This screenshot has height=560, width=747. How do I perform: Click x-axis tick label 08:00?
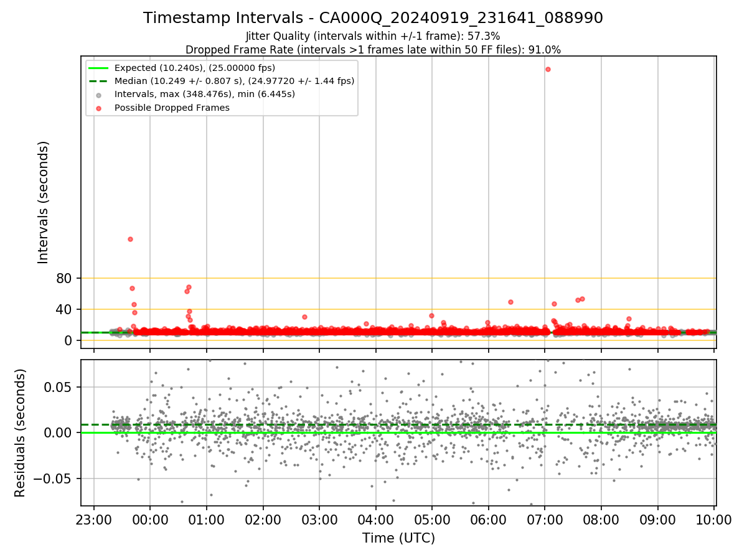tap(601, 521)
